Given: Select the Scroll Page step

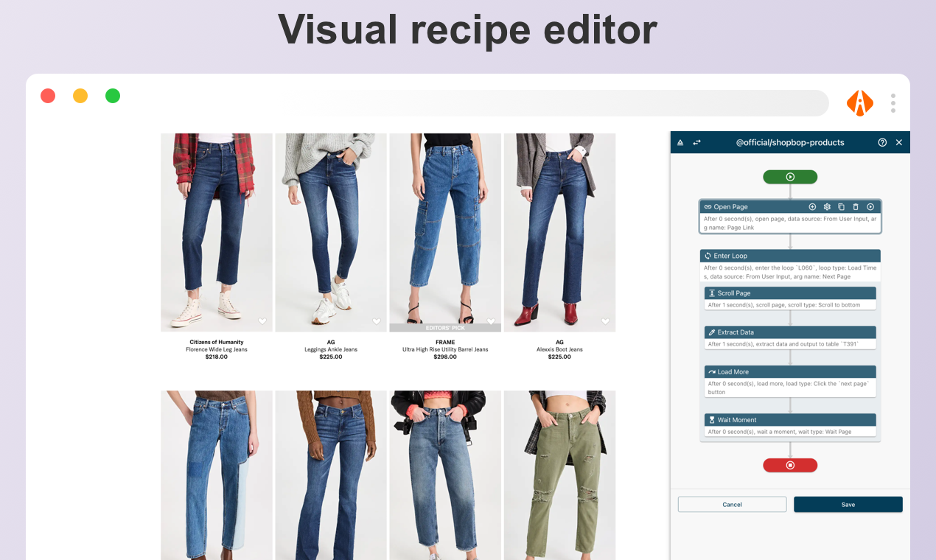Looking at the screenshot, I should point(790,298).
